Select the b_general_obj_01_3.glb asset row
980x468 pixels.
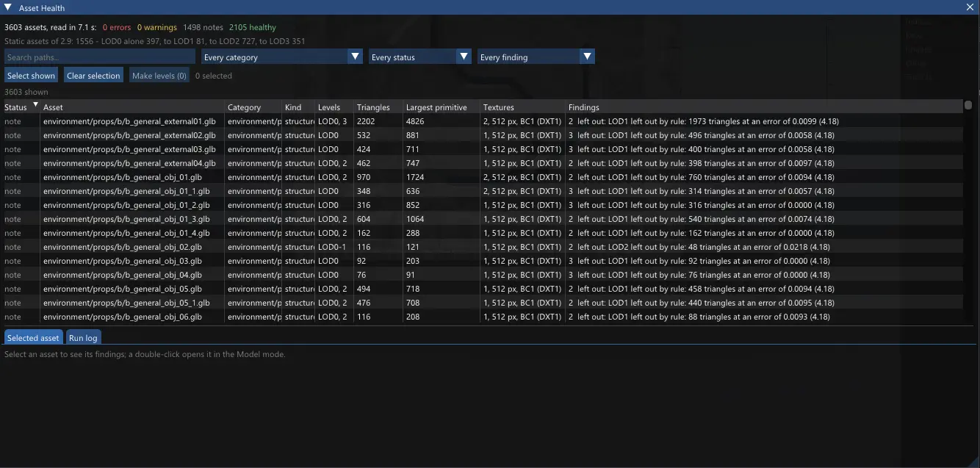(x=483, y=219)
